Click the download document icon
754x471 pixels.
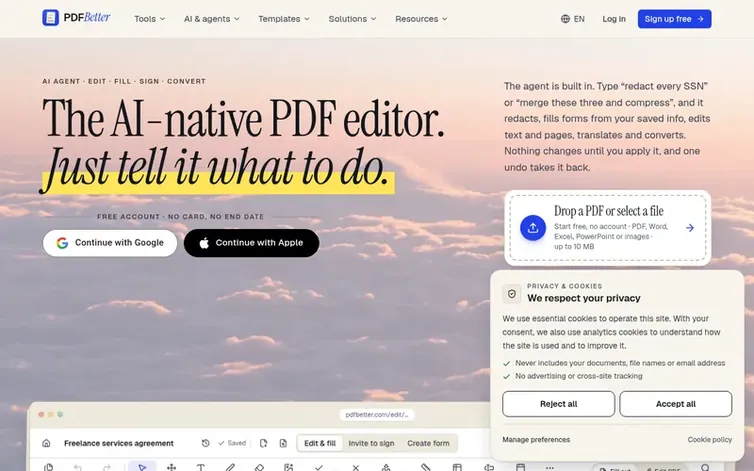[x=283, y=443]
